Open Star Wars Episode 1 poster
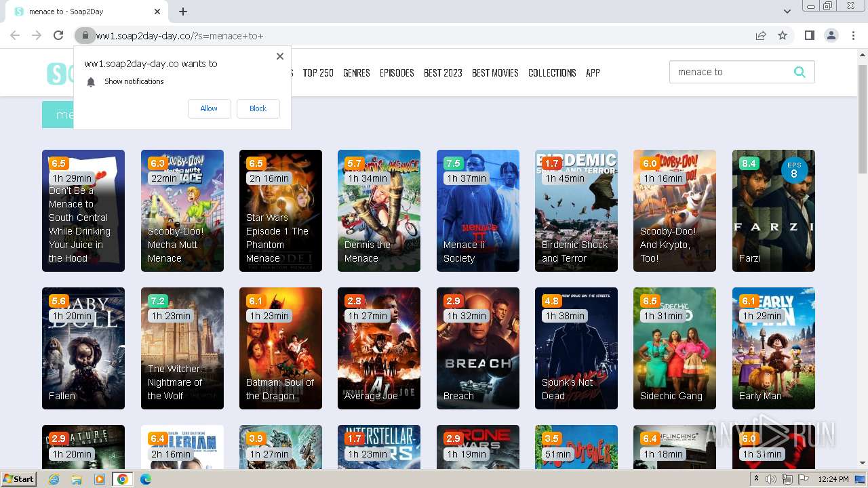Image resolution: width=868 pixels, height=488 pixels. (x=281, y=211)
